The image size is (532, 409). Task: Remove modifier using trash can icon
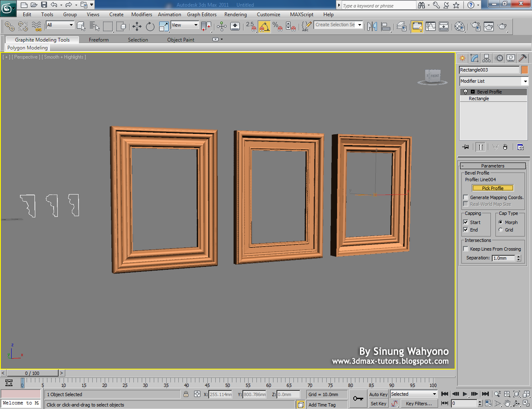(x=505, y=147)
